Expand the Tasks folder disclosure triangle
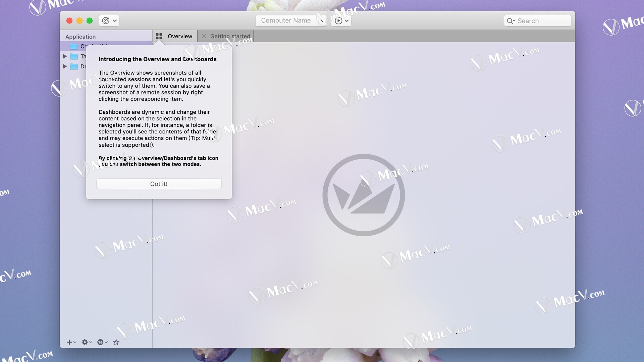Screen dimensions: 644x362 (x=65, y=56)
